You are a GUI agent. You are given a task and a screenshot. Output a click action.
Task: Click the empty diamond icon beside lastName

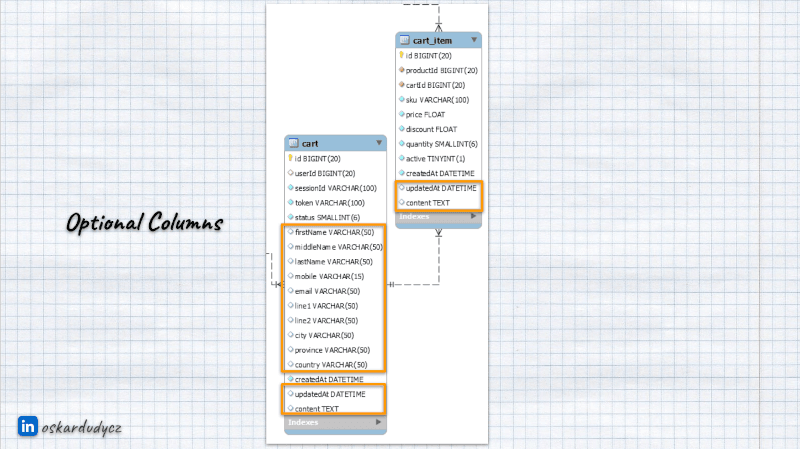291,262
